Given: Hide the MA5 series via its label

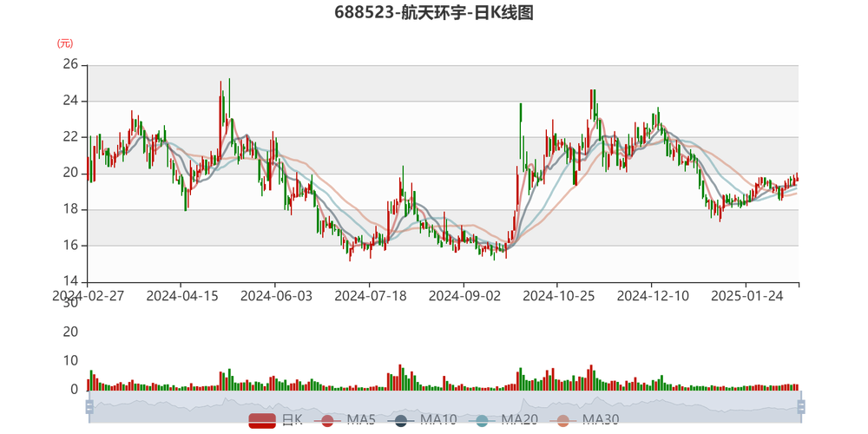Looking at the screenshot, I should click(x=361, y=420).
